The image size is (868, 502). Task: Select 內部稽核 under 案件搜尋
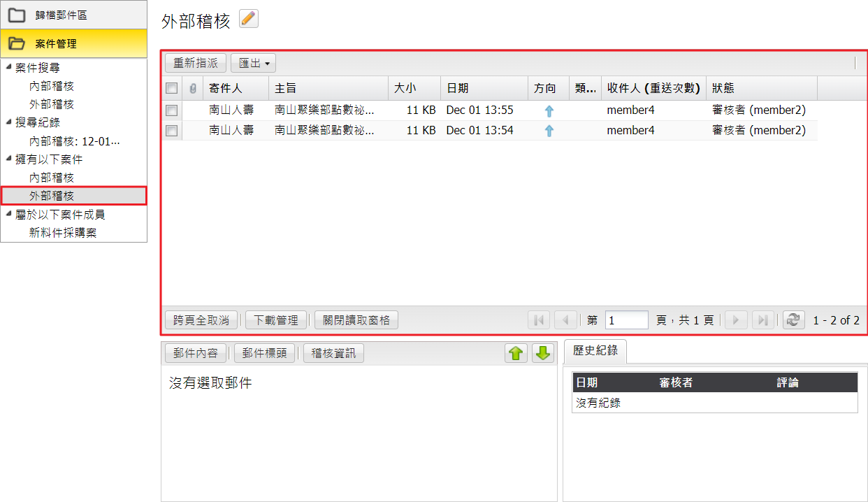[x=52, y=86]
